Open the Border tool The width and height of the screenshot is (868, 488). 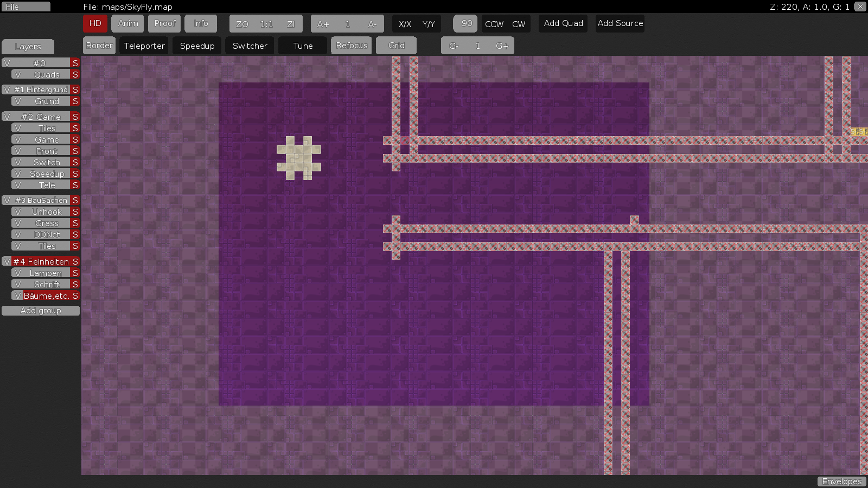tap(99, 46)
